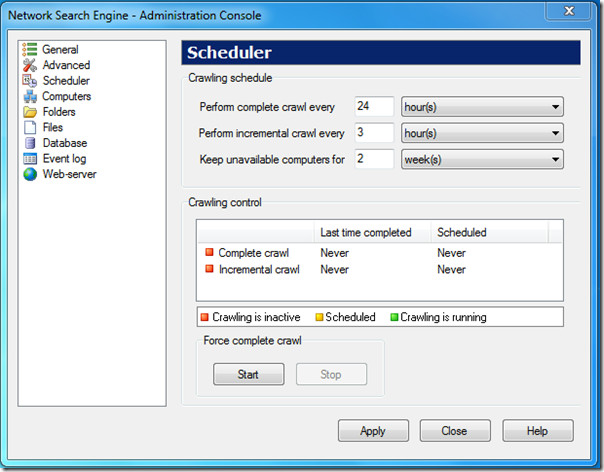This screenshot has height=472, width=604.
Task: Click yellow Scheduled legend square
Action: 319,317
